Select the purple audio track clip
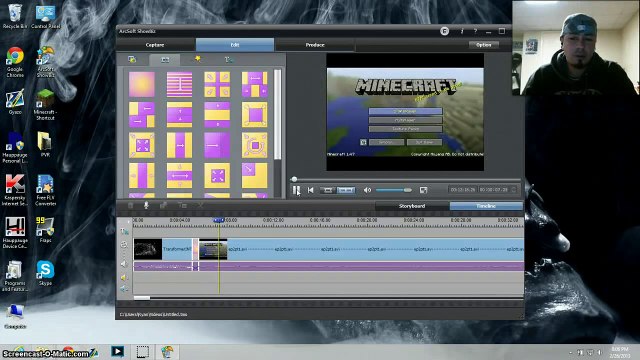Viewport: 640px width, 360px height. [x=329, y=267]
